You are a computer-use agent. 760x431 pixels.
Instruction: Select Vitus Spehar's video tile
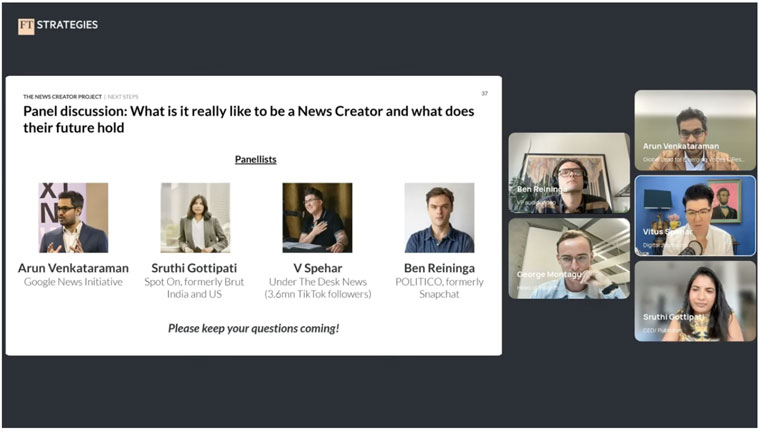coord(695,215)
